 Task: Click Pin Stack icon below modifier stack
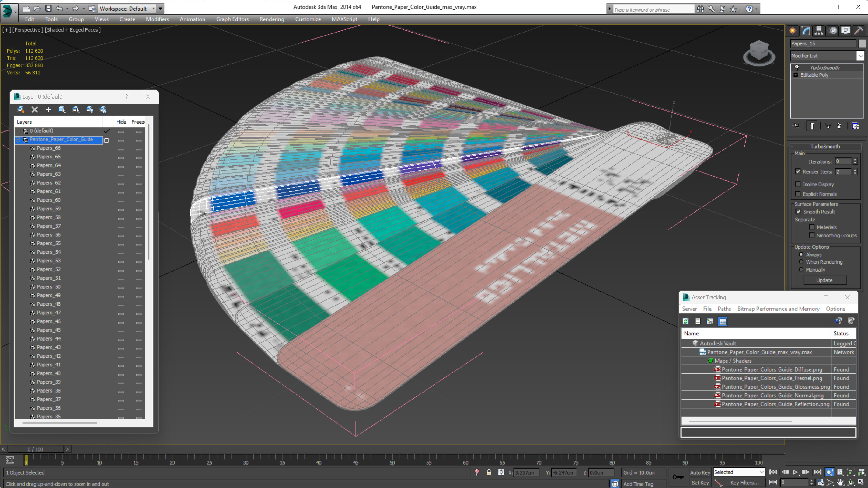coord(796,126)
